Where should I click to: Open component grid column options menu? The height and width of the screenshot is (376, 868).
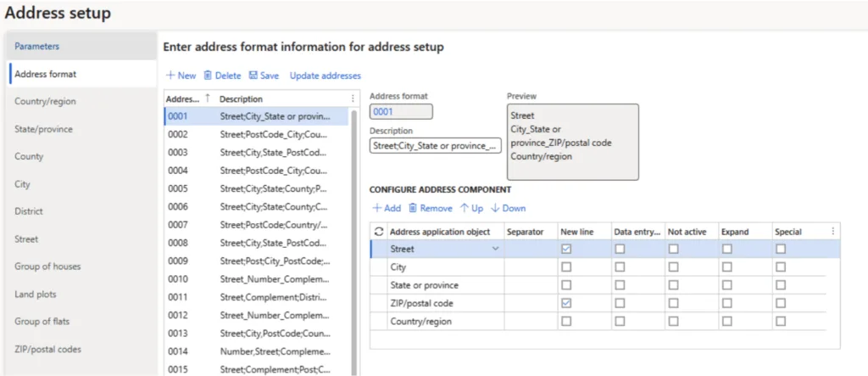click(x=832, y=232)
